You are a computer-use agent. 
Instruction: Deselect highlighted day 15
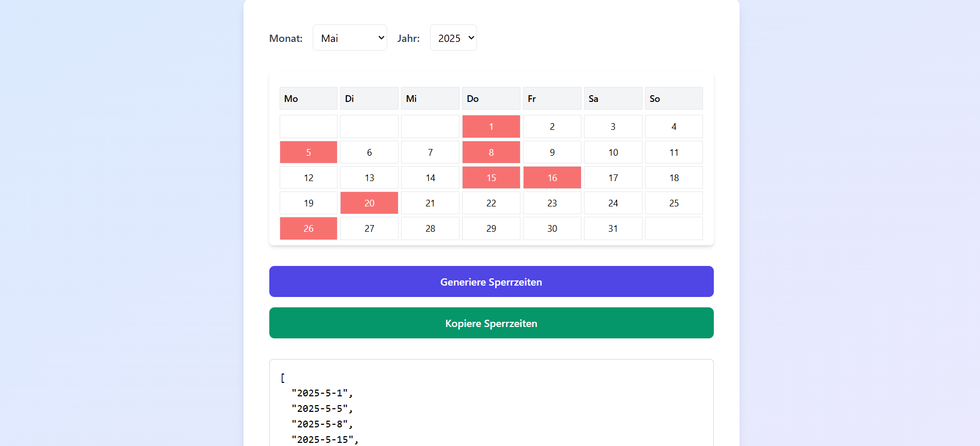click(491, 177)
